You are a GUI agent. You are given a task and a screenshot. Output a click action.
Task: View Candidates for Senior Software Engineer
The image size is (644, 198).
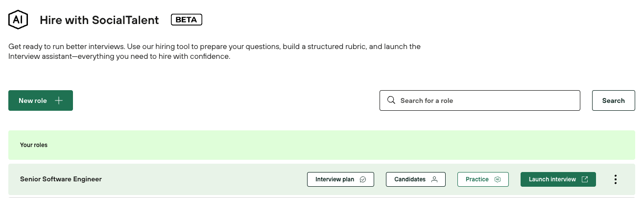410,179
